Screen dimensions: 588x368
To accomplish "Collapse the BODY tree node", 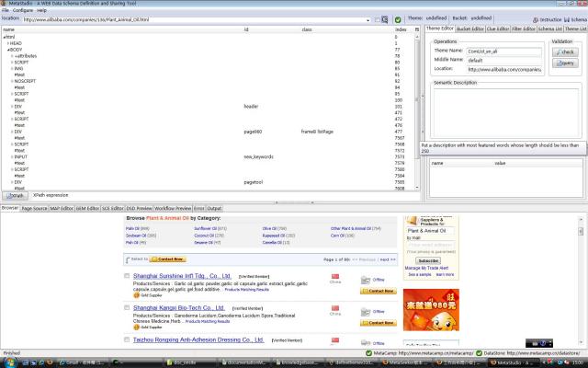I will [8, 50].
